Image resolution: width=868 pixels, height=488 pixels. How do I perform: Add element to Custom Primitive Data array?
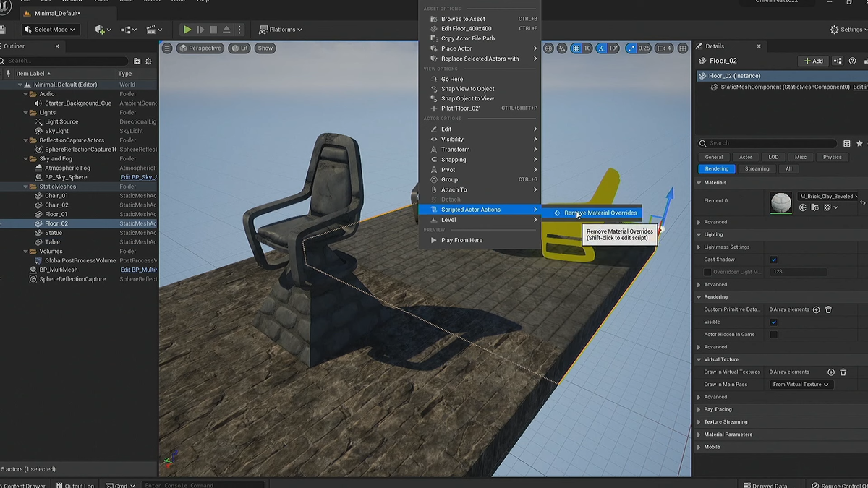click(816, 309)
